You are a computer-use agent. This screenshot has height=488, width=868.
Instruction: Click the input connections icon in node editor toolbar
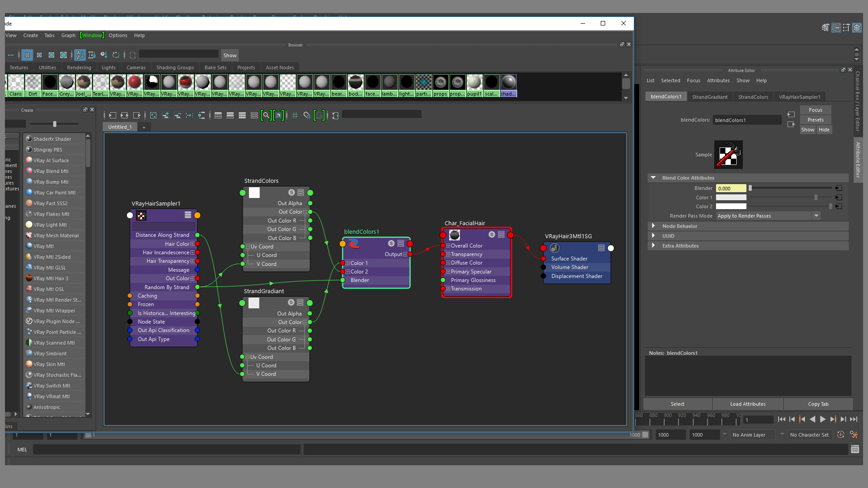112,115
